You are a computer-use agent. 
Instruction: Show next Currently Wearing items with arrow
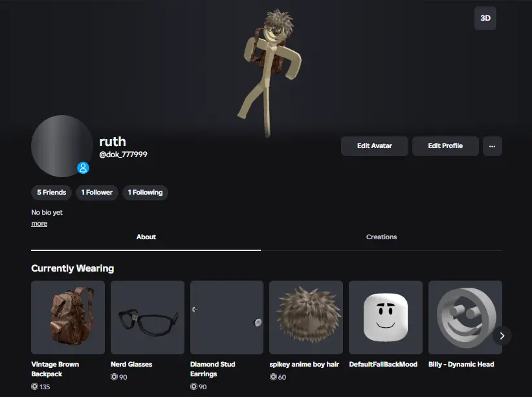(502, 336)
